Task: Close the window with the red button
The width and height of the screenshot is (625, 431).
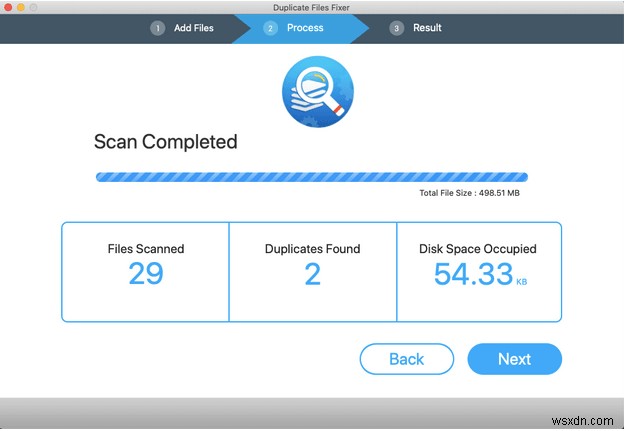Action: click(8, 7)
